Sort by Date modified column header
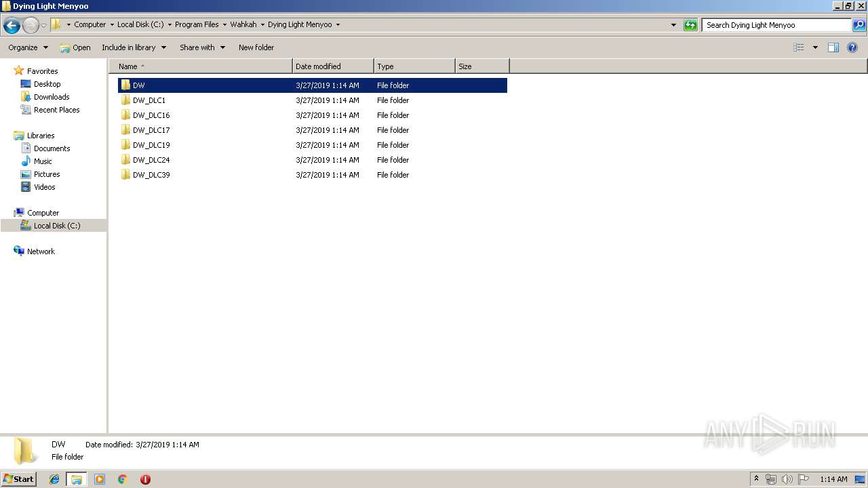Viewport: 868px width, 488px height. 333,66
